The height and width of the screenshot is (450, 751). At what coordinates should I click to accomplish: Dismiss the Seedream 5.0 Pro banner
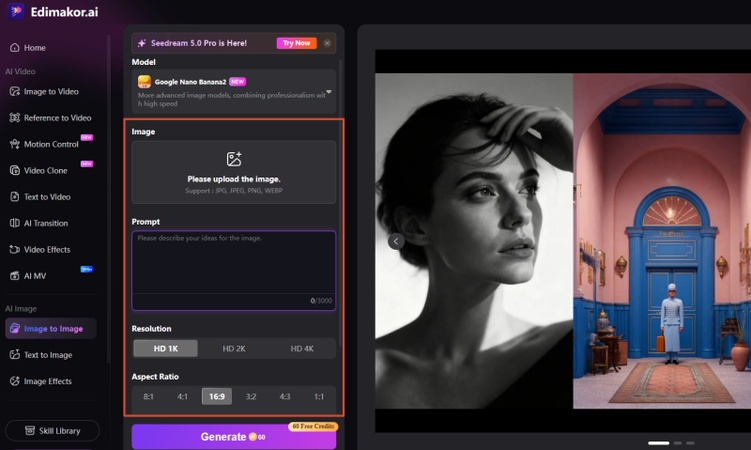coord(327,43)
